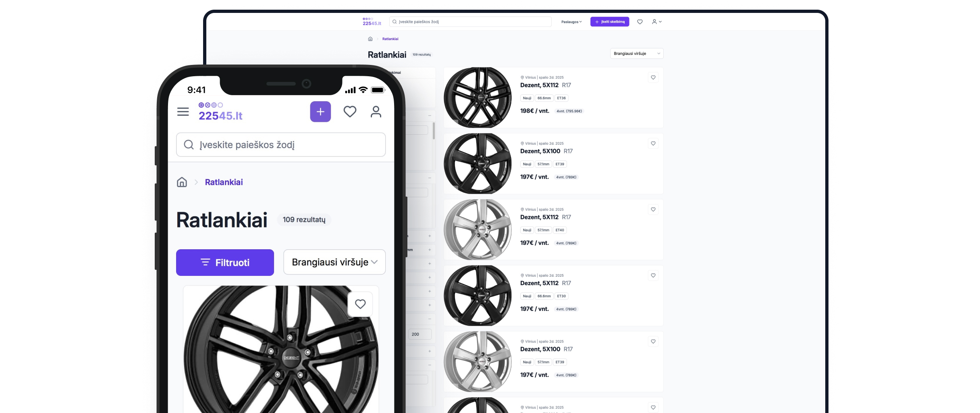The height and width of the screenshot is (413, 980).
Task: Click the 22545.lt logo on desktop
Action: pos(372,22)
